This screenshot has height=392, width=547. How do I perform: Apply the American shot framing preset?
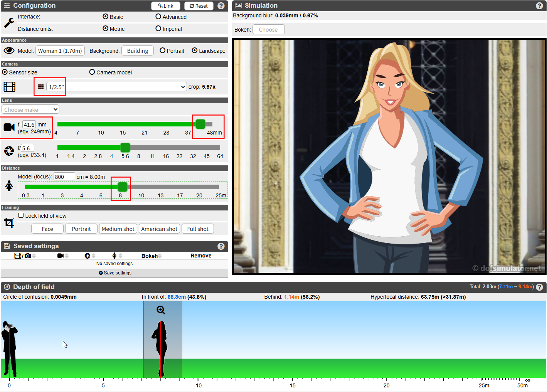[x=159, y=229]
